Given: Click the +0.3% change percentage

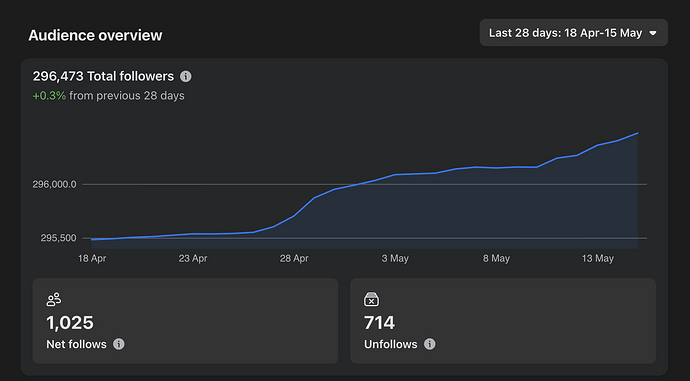Looking at the screenshot, I should 49,96.
